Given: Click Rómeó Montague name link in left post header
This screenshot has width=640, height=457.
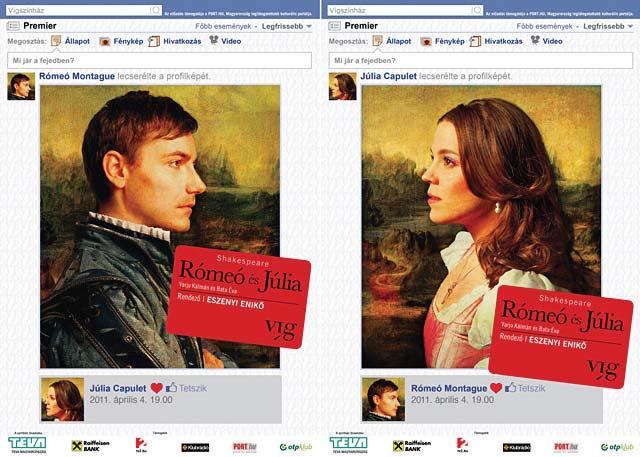Looking at the screenshot, I should coord(77,76).
